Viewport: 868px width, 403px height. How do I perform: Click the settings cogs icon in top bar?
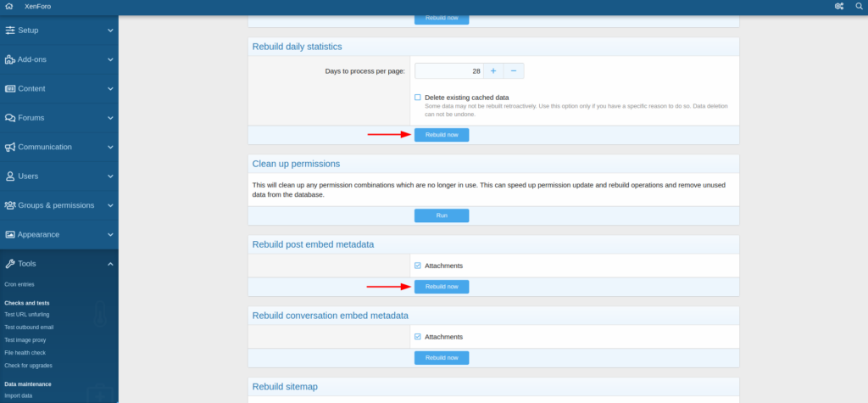pos(839,6)
